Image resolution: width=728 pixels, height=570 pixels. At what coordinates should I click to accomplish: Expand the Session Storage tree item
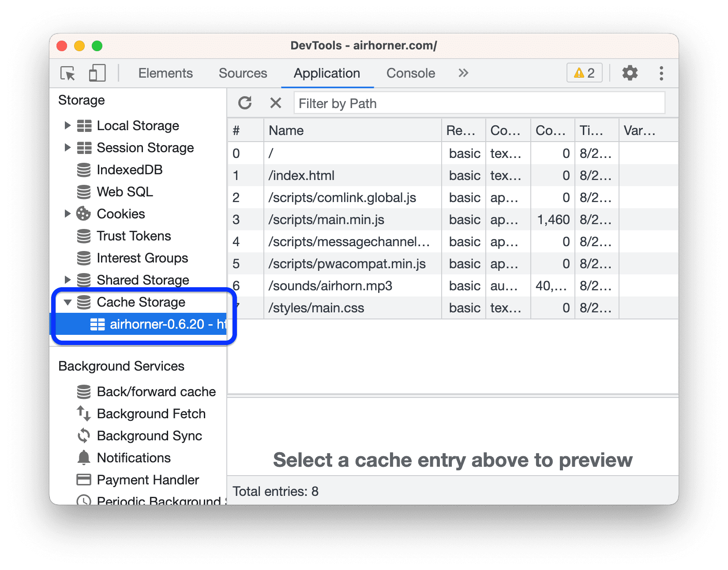68,148
